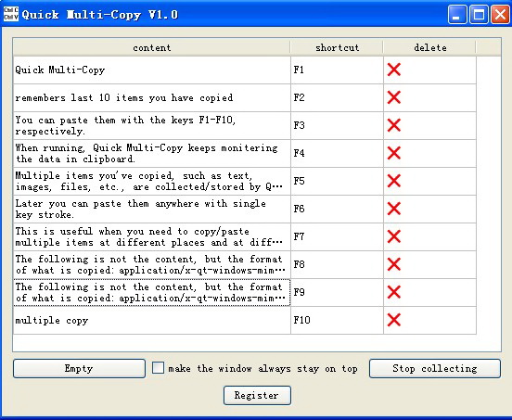Select the 'Quick Multi-Copy' content row
This screenshot has height=420, width=512.
pos(152,70)
